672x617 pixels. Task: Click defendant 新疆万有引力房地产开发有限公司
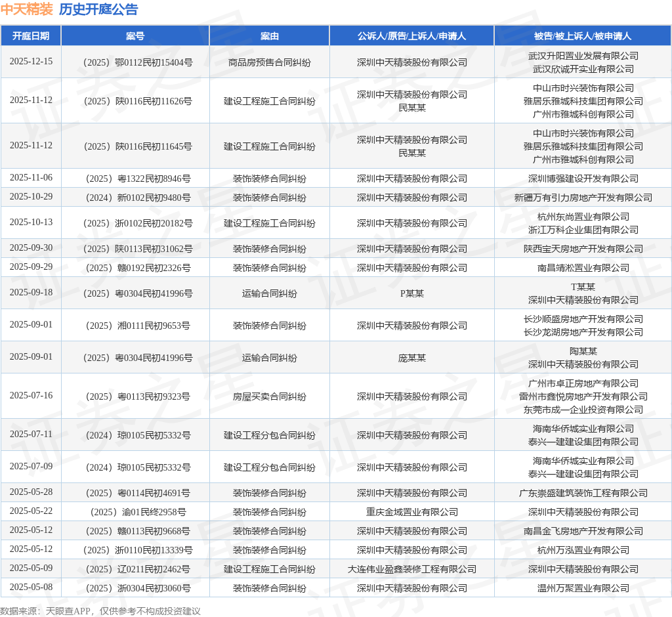tap(583, 198)
